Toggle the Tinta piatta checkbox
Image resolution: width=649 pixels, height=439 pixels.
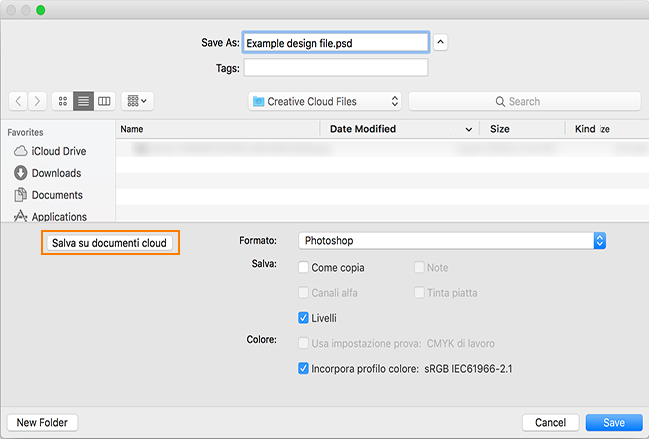click(419, 293)
